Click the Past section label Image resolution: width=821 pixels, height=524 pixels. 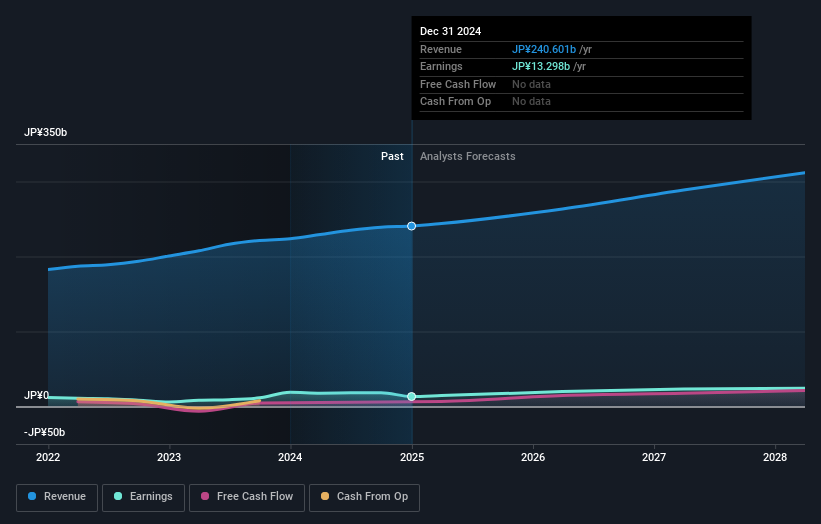coord(392,156)
